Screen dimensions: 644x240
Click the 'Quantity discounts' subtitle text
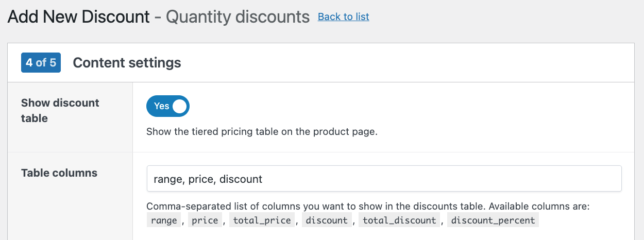tap(238, 17)
